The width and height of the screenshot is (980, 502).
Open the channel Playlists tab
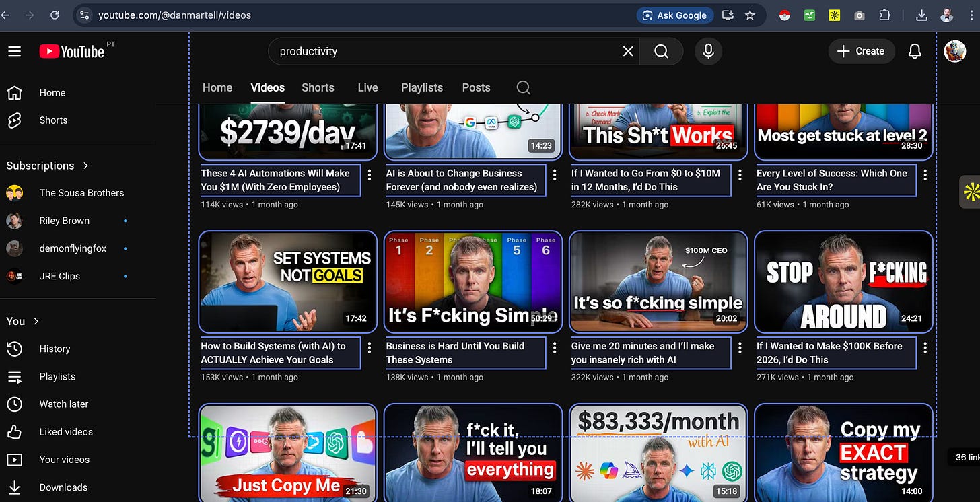422,87
